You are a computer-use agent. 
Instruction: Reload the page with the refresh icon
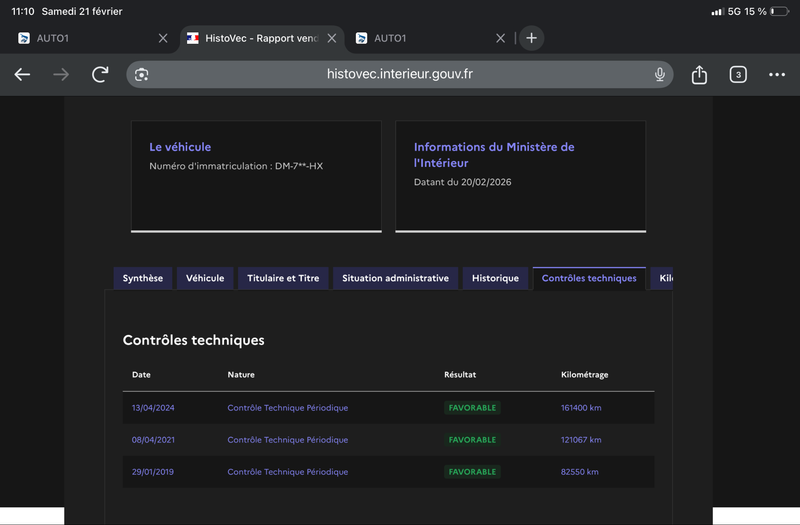(100, 75)
